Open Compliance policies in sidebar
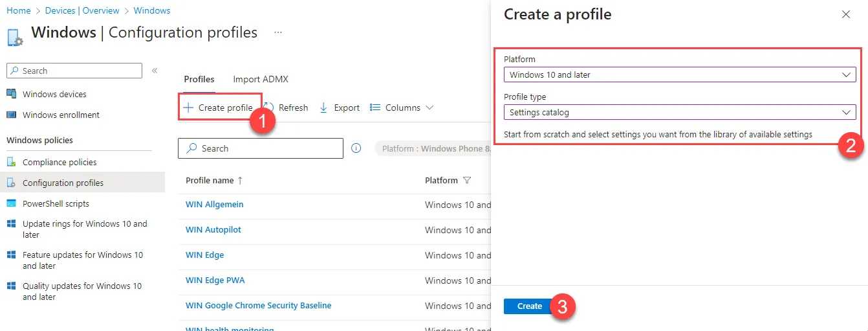 pyautogui.click(x=60, y=162)
